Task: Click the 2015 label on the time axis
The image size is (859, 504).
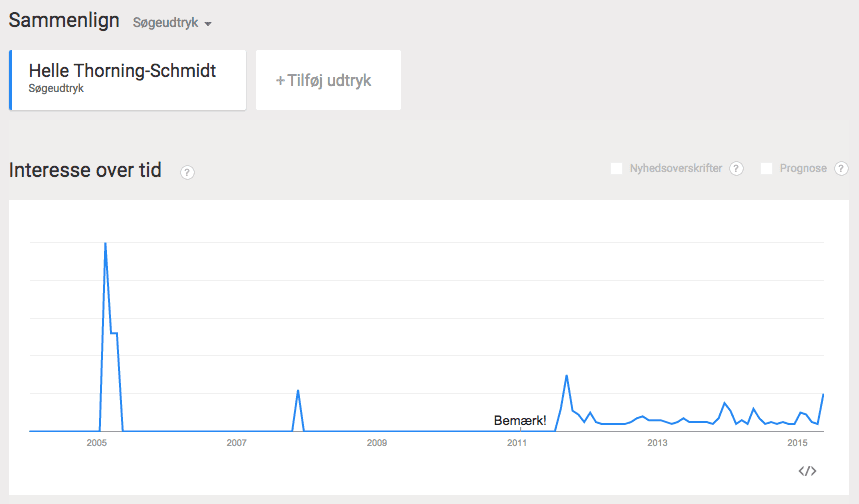Action: pos(797,443)
